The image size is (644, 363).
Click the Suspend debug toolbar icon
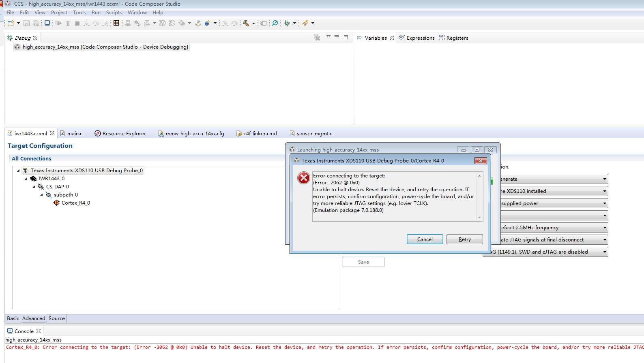tap(68, 23)
